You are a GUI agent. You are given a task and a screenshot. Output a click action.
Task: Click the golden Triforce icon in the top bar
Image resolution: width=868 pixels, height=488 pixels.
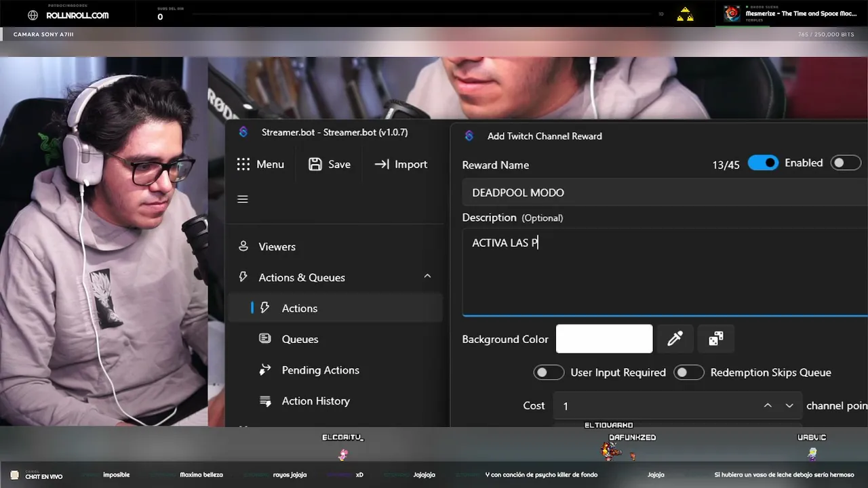(x=686, y=14)
